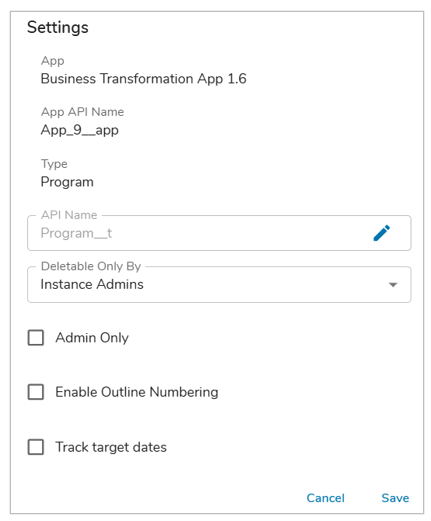The height and width of the screenshot is (521, 431).
Task: Click the Settings heading
Action: (x=58, y=27)
